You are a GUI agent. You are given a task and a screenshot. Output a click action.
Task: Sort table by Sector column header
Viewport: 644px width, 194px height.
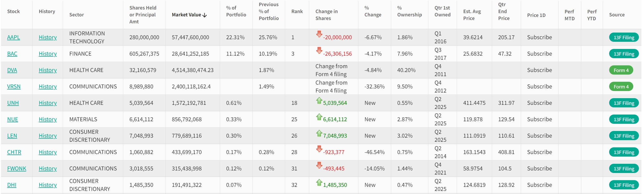77,15
